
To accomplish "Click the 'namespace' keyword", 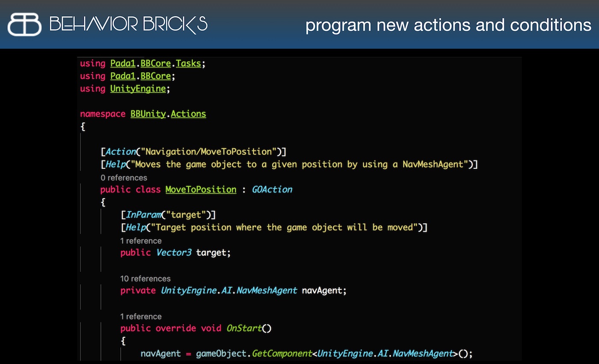I will [x=103, y=114].
